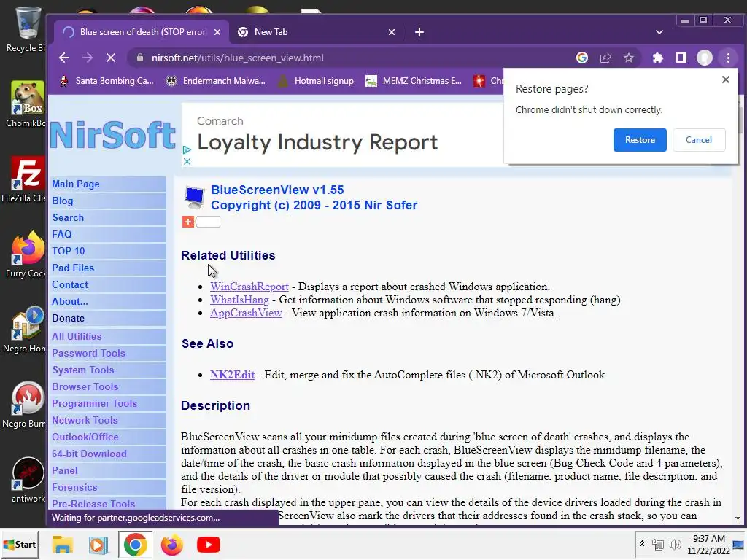
Task: Dismiss the Restore pages popup
Action: (x=726, y=79)
